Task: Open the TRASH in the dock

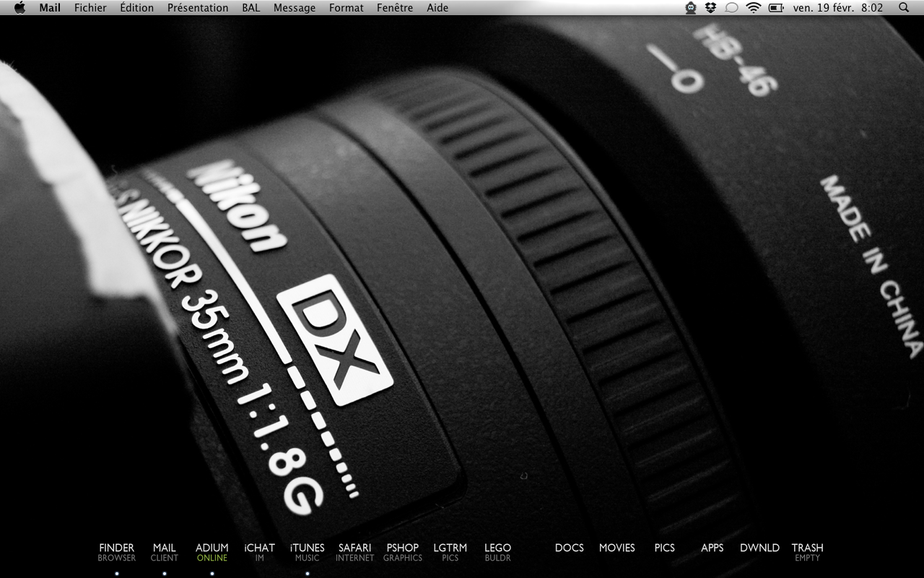Action: pos(808,553)
